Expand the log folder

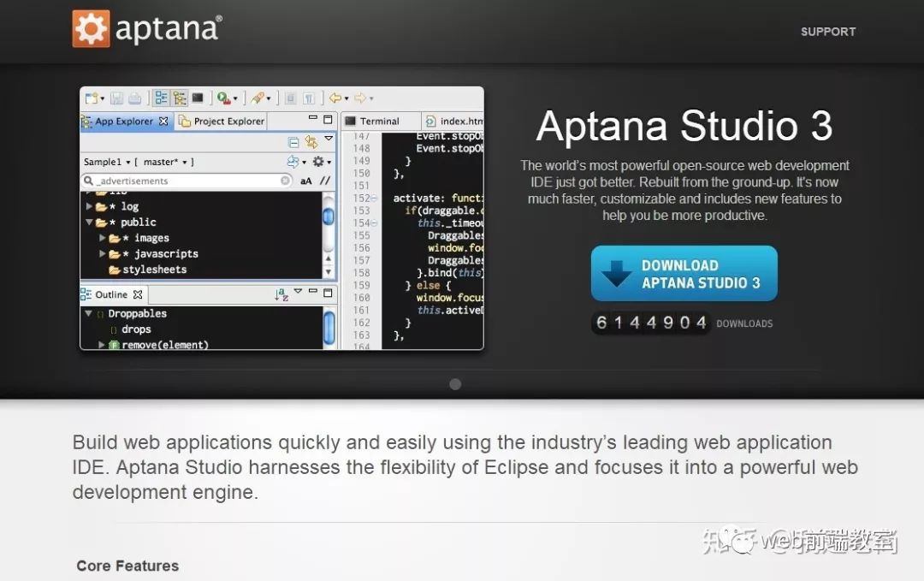tap(89, 206)
